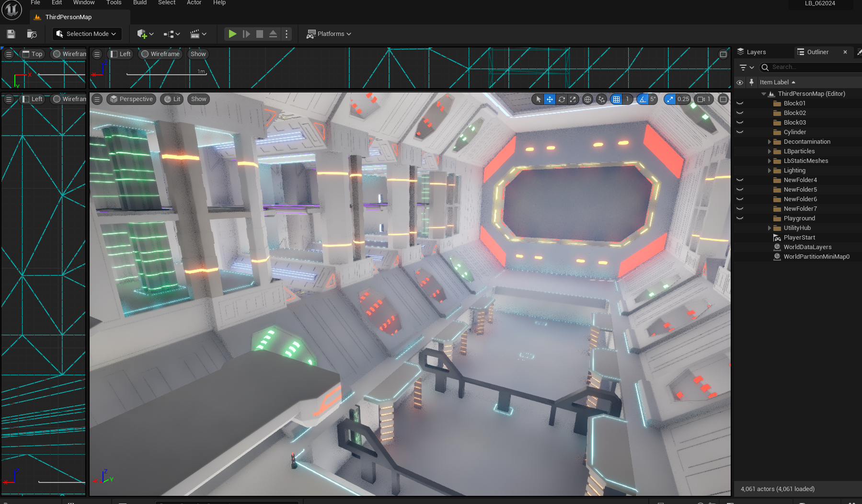Click the Save current level icon
862x504 pixels.
[x=11, y=34]
